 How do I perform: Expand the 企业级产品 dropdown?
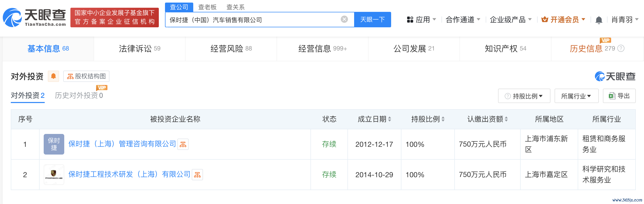[x=511, y=20]
